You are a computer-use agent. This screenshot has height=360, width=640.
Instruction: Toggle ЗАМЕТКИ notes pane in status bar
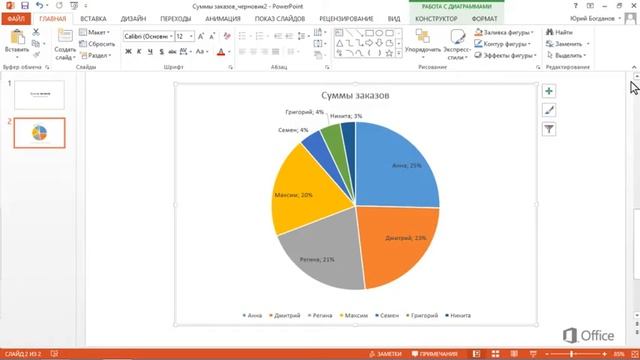(385, 354)
